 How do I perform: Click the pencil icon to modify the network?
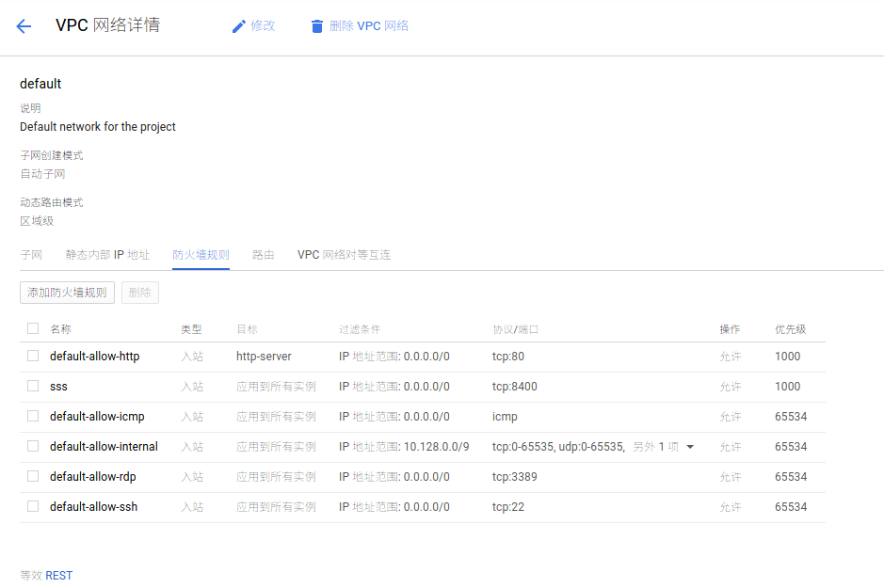[x=239, y=25]
